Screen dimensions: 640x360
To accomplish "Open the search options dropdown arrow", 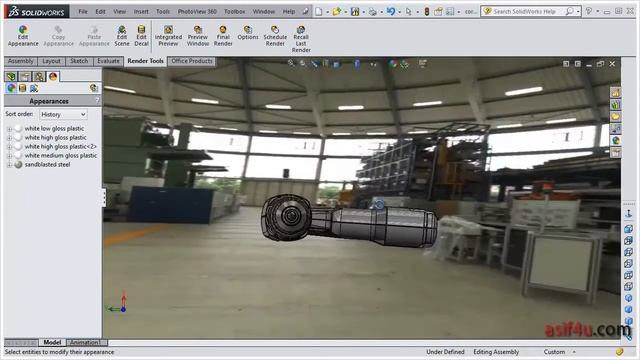I will (x=578, y=12).
